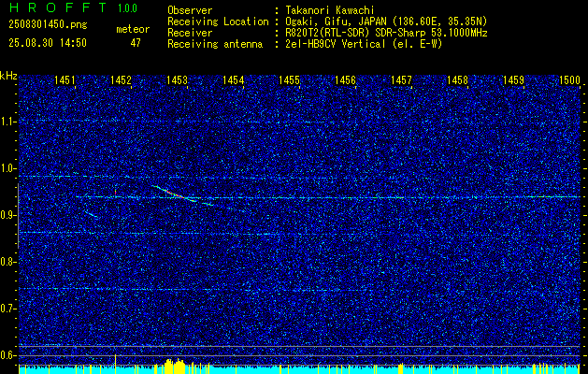Click the 0.7 kHz frequency label
588x374 pixels.
(x=7, y=309)
